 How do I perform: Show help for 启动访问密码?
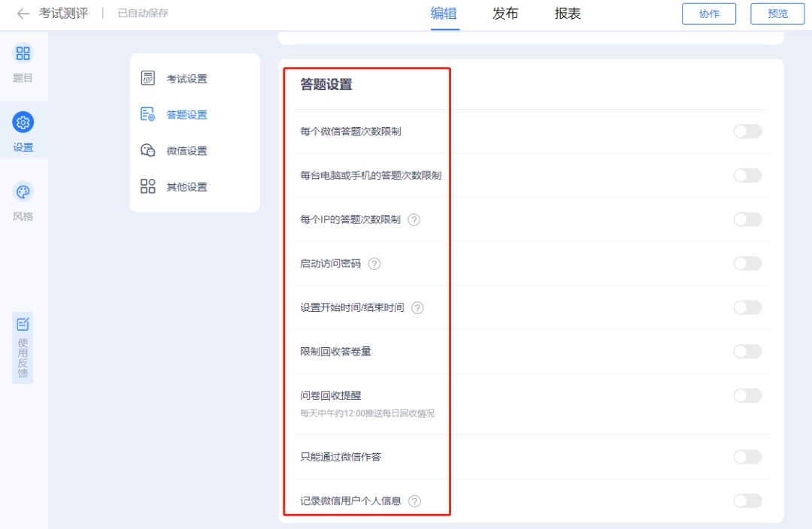click(374, 264)
